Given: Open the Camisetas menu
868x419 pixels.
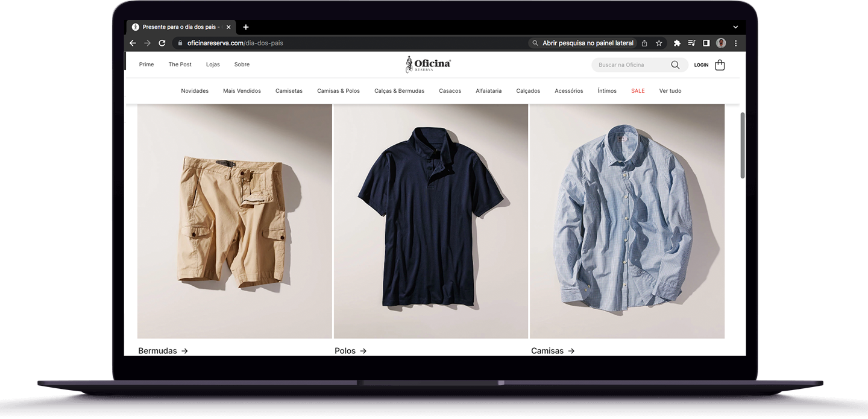Looking at the screenshot, I should (289, 91).
